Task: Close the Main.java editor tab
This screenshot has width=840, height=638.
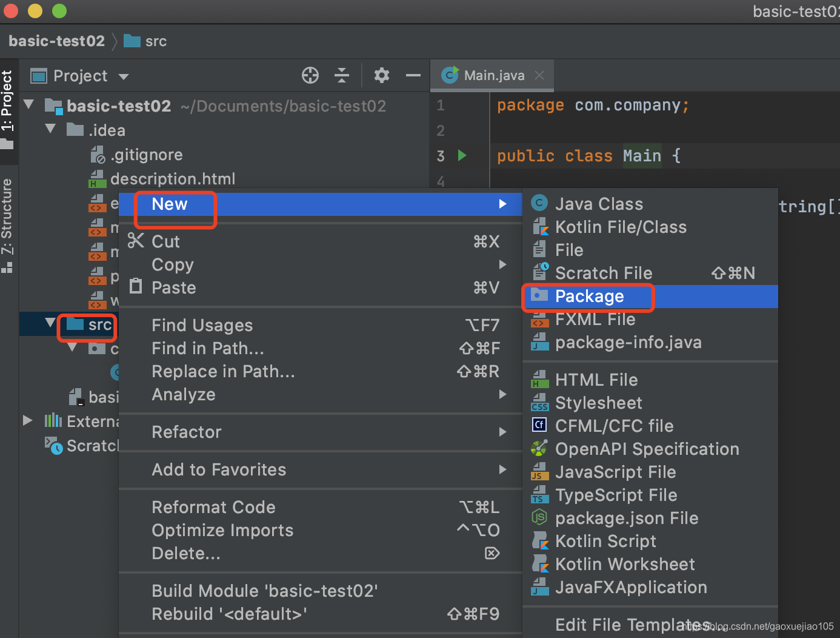Action: (539, 75)
